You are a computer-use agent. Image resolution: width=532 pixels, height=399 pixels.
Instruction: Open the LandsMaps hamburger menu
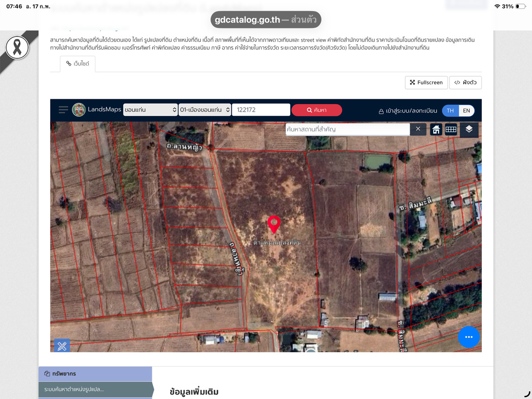point(63,110)
